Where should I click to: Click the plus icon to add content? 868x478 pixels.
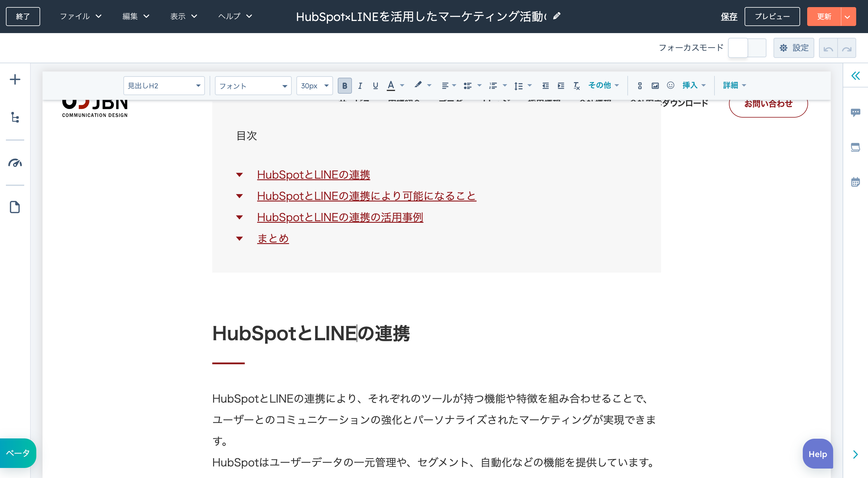coord(15,79)
